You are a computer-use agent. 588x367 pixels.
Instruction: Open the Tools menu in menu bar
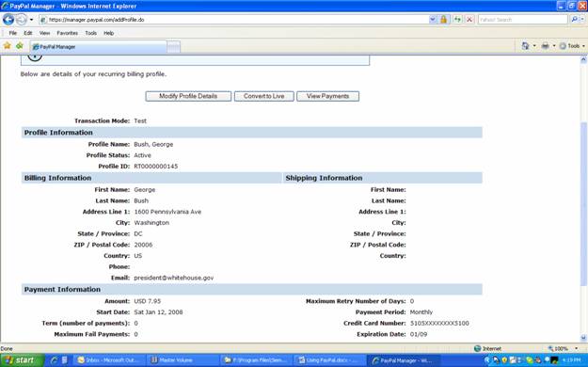[90, 33]
